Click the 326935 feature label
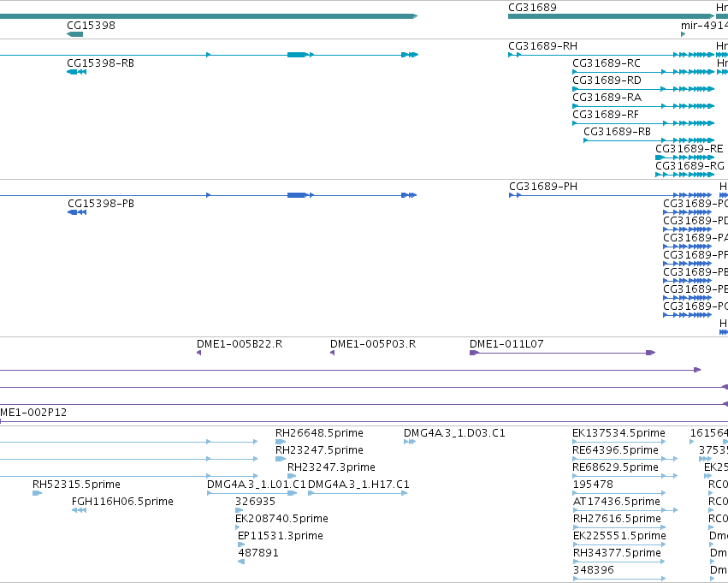 pyautogui.click(x=256, y=502)
